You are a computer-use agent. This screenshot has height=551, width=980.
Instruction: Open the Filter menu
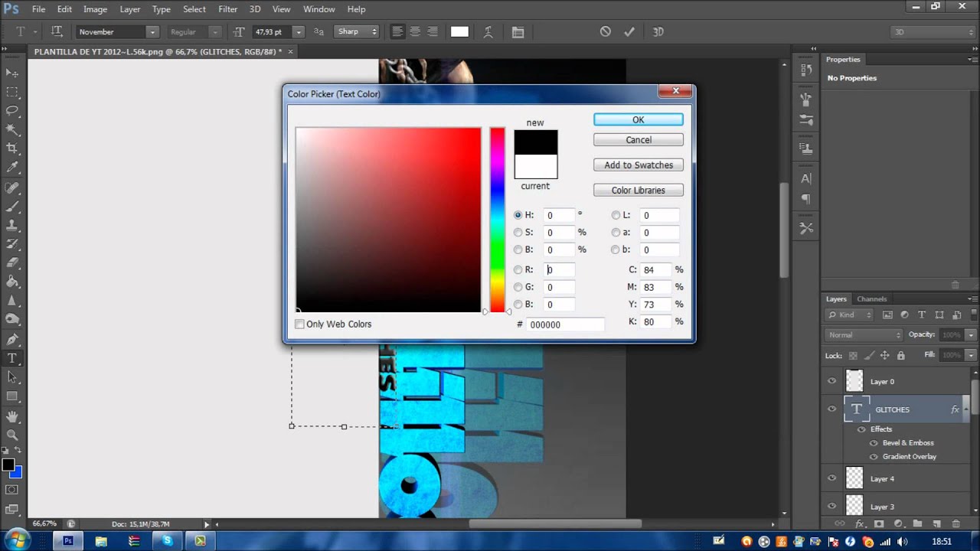(228, 9)
